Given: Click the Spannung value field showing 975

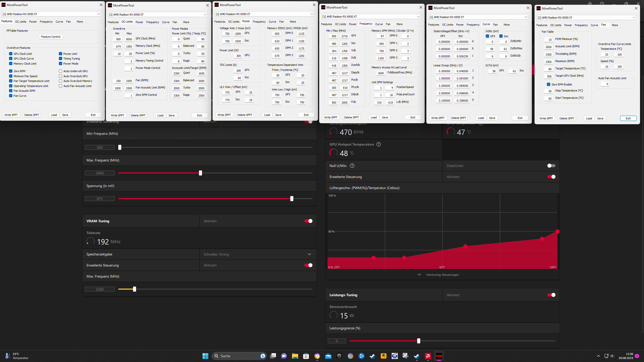Looking at the screenshot, I should (100, 199).
